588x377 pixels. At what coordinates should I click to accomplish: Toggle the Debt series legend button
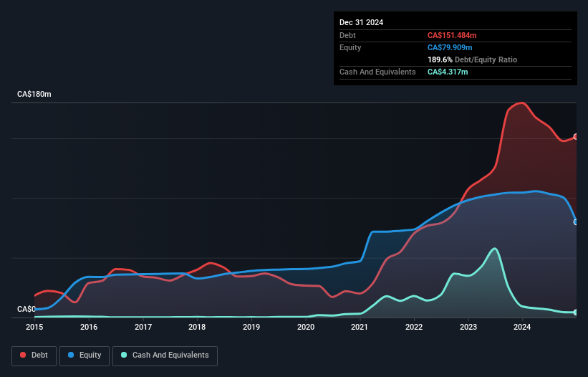[34, 355]
